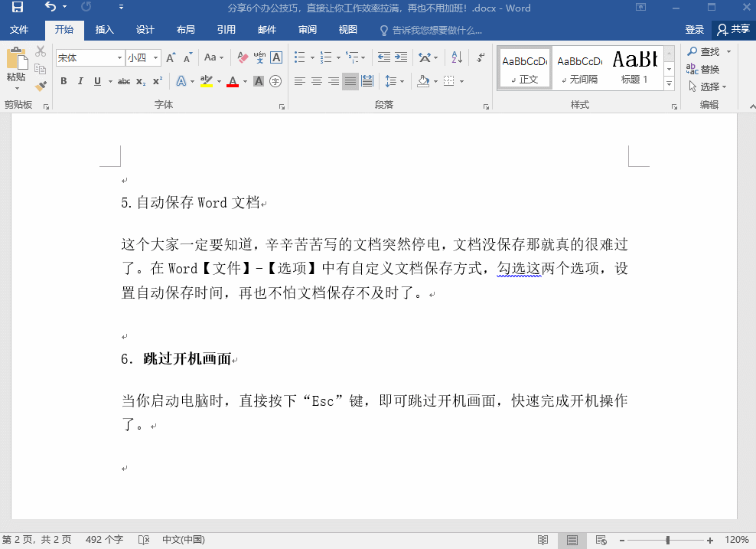
Task: Click the Sort A-Z icon
Action: (457, 57)
